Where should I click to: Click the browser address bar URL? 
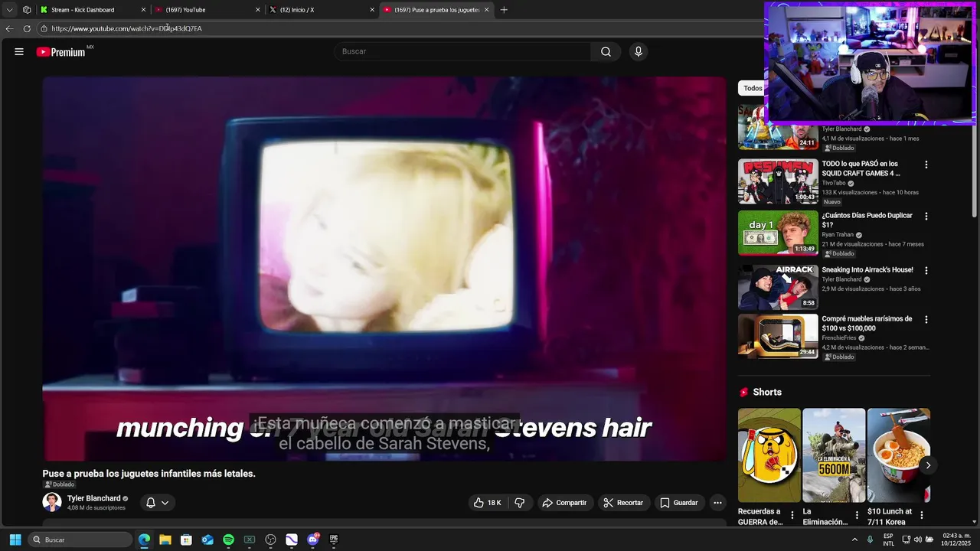(127, 28)
